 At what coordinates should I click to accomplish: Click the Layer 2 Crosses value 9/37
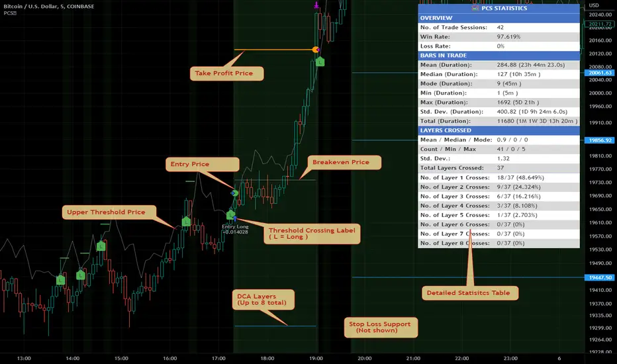point(518,187)
